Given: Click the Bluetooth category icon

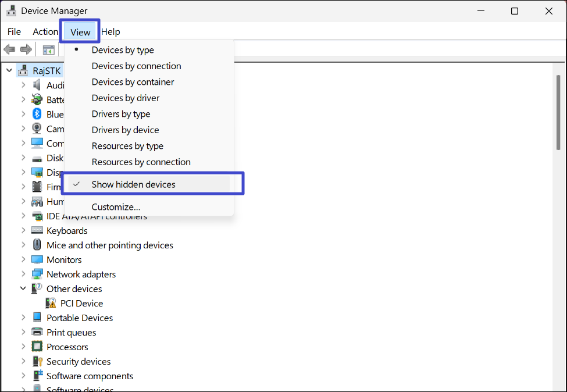Looking at the screenshot, I should (x=37, y=114).
